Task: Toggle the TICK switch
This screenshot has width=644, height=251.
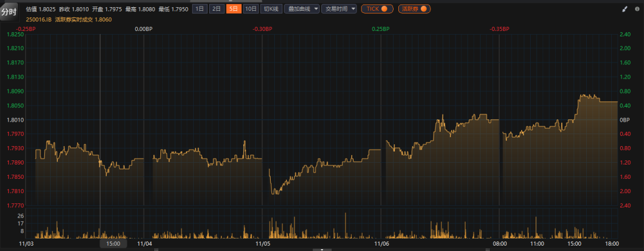Action: coord(377,9)
